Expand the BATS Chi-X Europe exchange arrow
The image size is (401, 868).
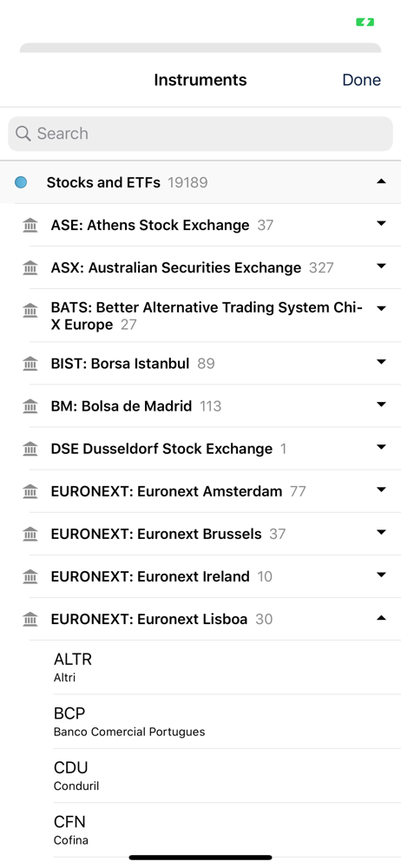pos(381,308)
